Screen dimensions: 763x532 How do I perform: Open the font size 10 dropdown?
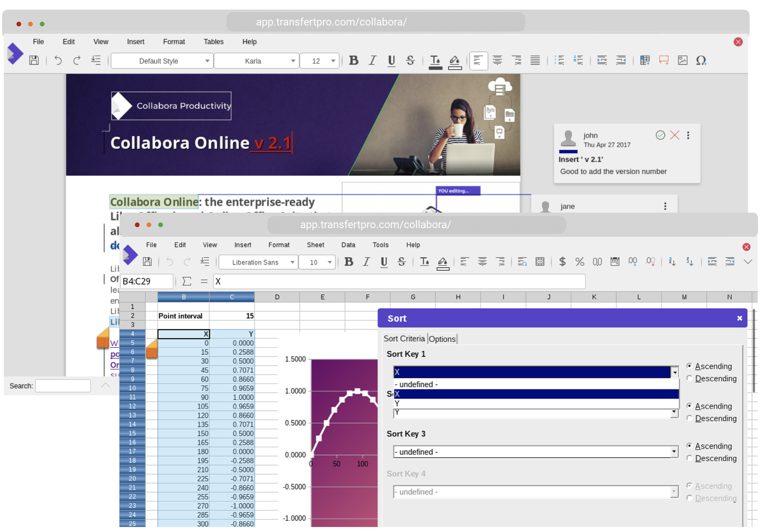317,262
